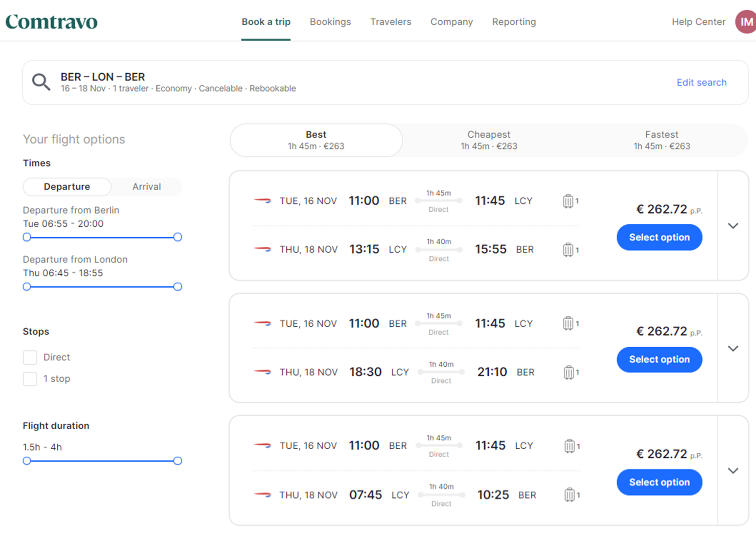Click airline logo on first card outbound flight
Image resolution: width=756 pixels, height=536 pixels.
coord(262,200)
